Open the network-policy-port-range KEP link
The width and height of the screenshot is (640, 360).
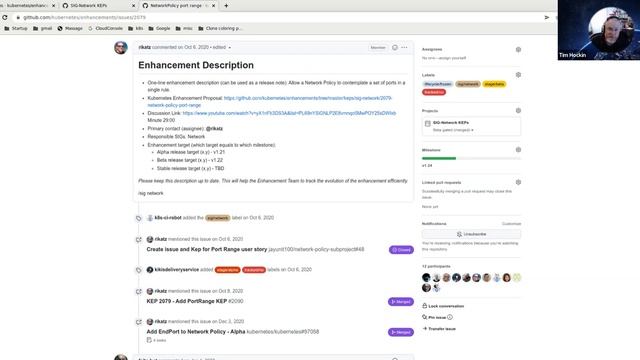269,102
